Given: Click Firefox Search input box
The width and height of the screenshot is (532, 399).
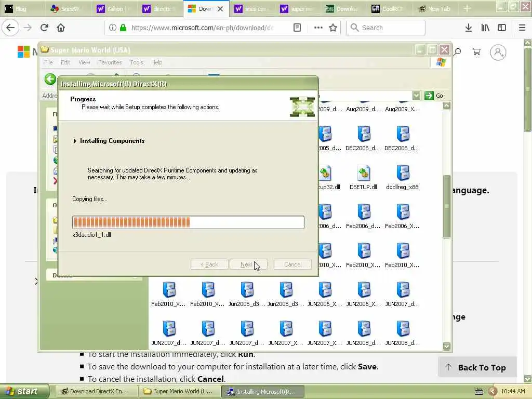Looking at the screenshot, I should point(385,28).
